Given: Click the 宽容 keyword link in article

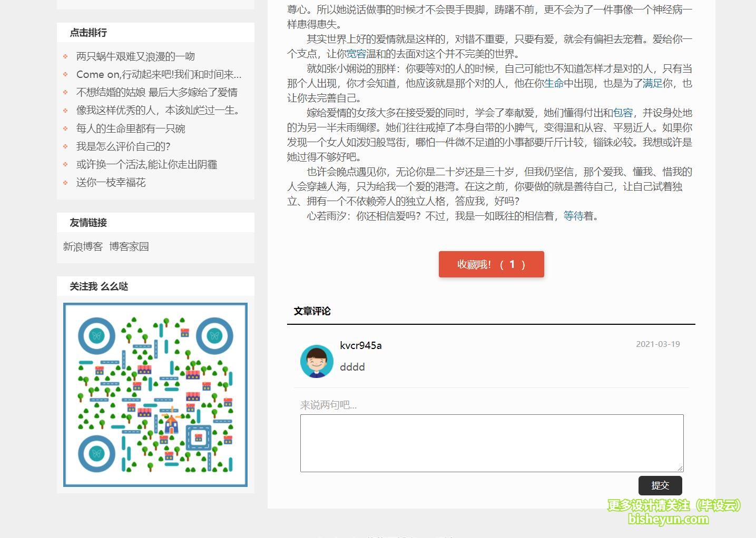Looking at the screenshot, I should (356, 54).
